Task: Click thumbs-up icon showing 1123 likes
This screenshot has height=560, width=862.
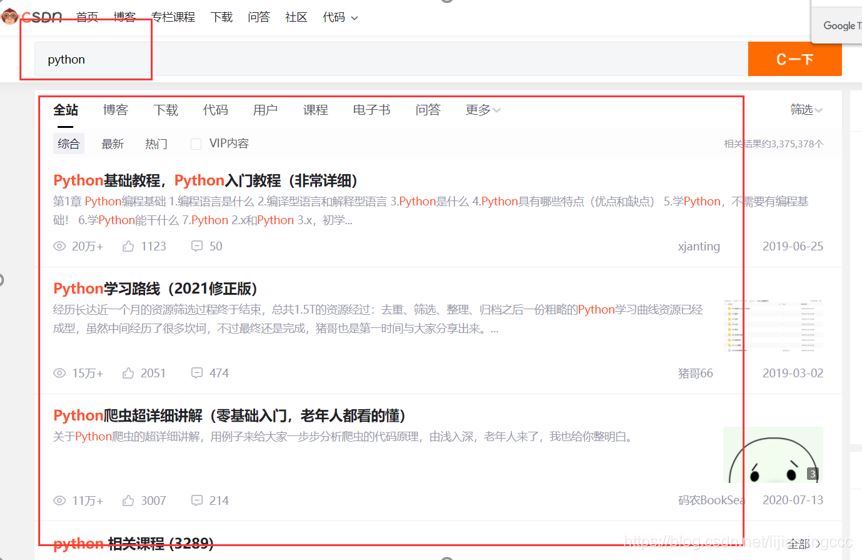Action: click(x=128, y=246)
